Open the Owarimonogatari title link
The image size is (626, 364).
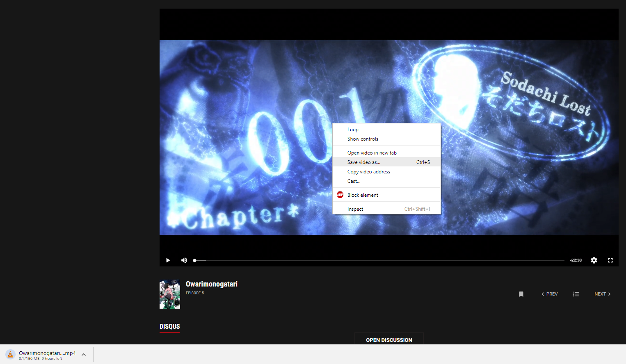coord(212,284)
